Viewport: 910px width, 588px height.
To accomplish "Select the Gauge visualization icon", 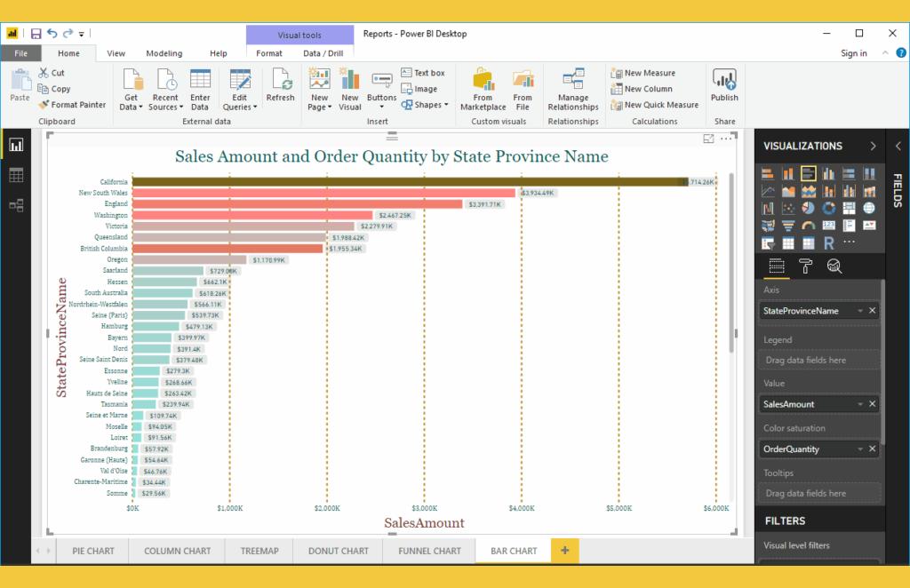I will [x=809, y=226].
